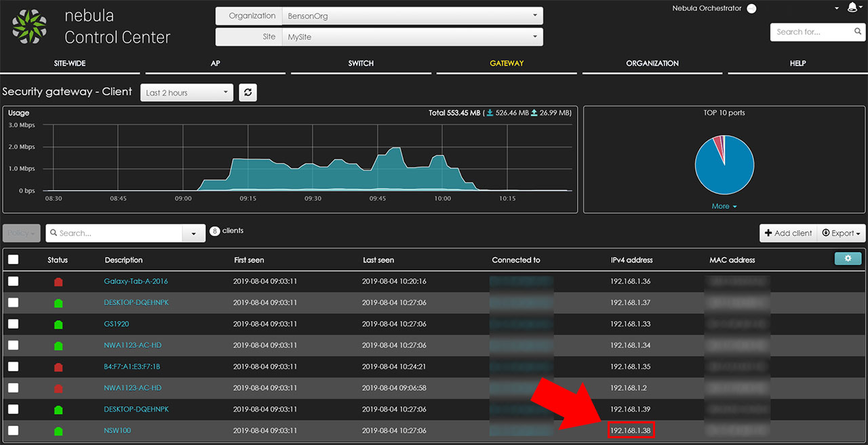Open DESKTOP-DQEHNPK link at 192.168.1.37
This screenshot has width=868, height=445.
coord(136,303)
